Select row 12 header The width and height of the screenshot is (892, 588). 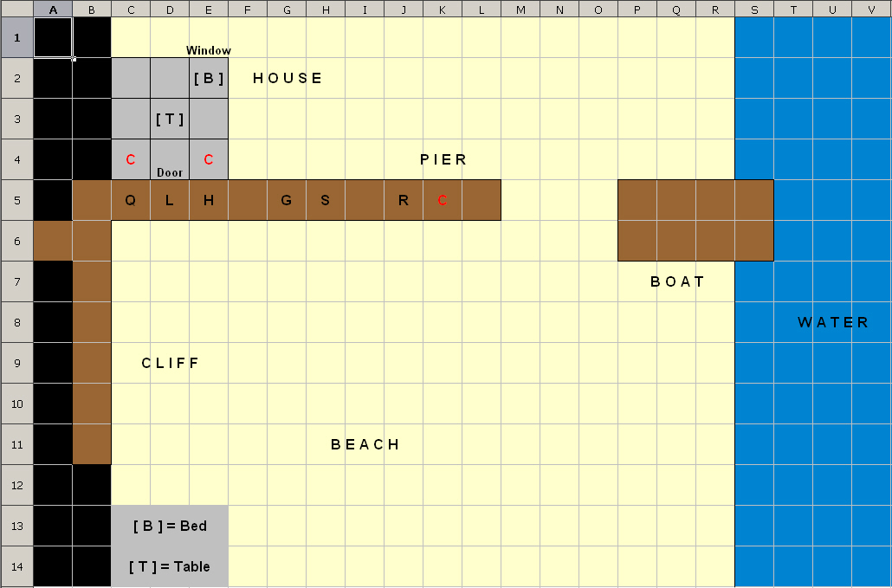point(16,485)
